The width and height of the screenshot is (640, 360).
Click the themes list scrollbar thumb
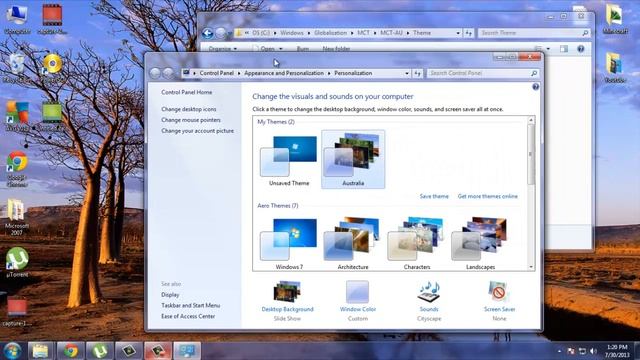tap(531, 154)
